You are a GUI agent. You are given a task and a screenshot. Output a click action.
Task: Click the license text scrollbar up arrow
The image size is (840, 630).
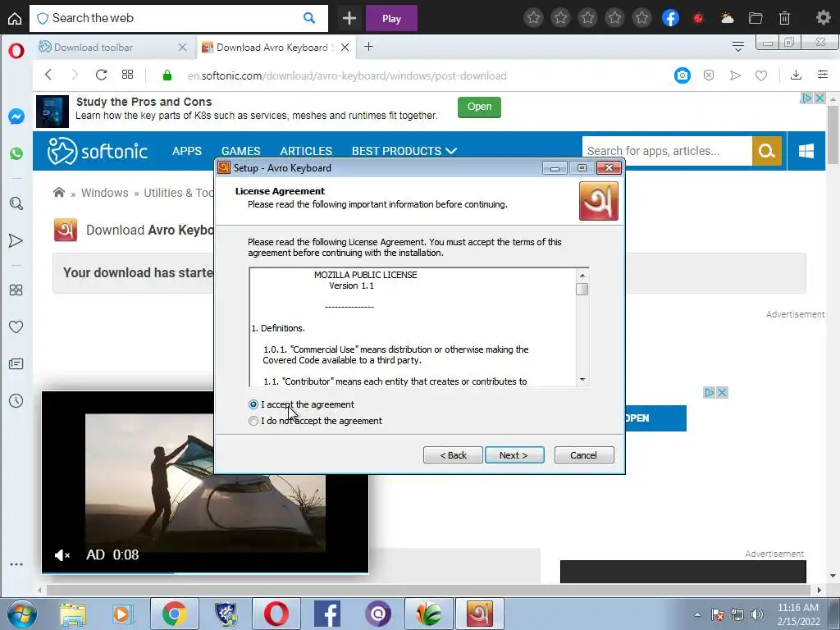(582, 276)
